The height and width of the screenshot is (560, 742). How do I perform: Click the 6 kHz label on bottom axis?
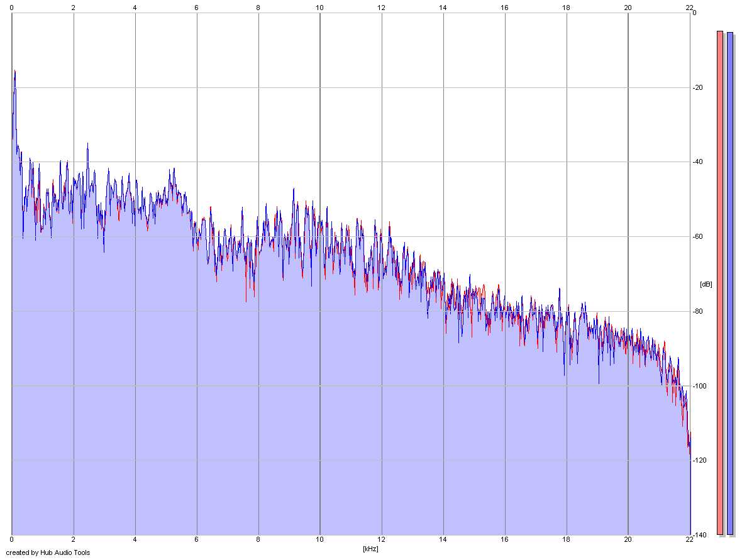pyautogui.click(x=196, y=539)
